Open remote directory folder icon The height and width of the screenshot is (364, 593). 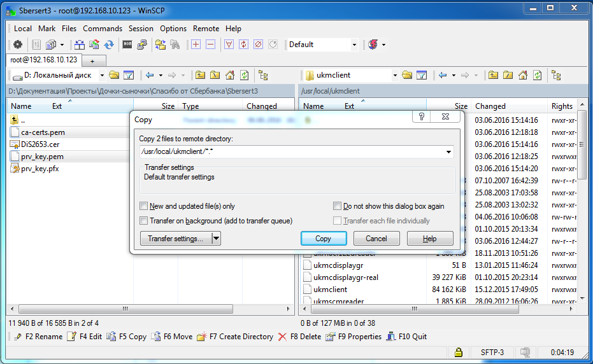point(407,75)
